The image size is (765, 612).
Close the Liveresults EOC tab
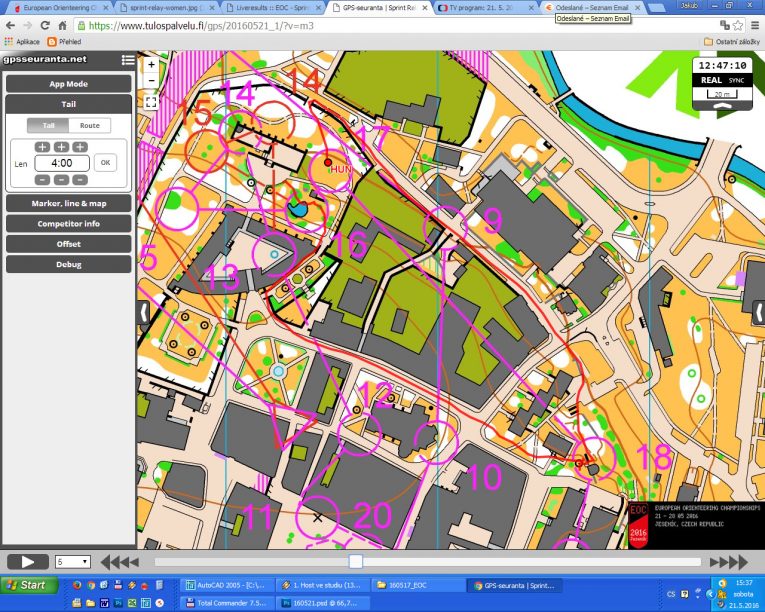318,8
